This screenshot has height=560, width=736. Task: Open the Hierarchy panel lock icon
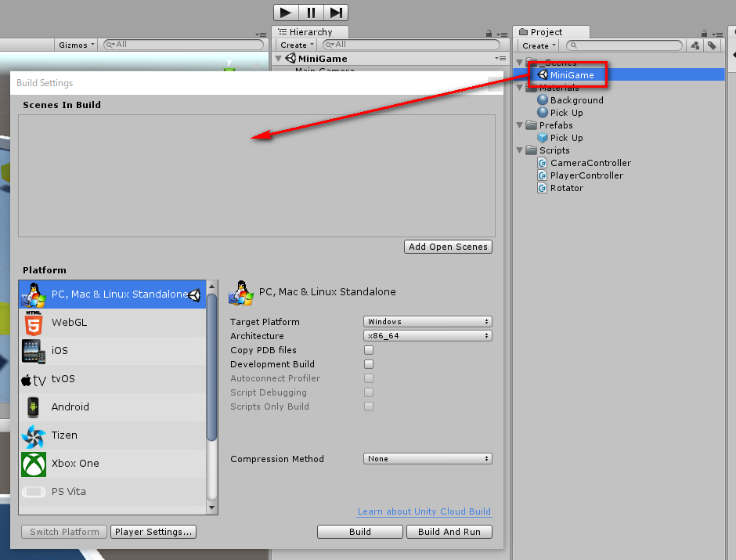(489, 34)
